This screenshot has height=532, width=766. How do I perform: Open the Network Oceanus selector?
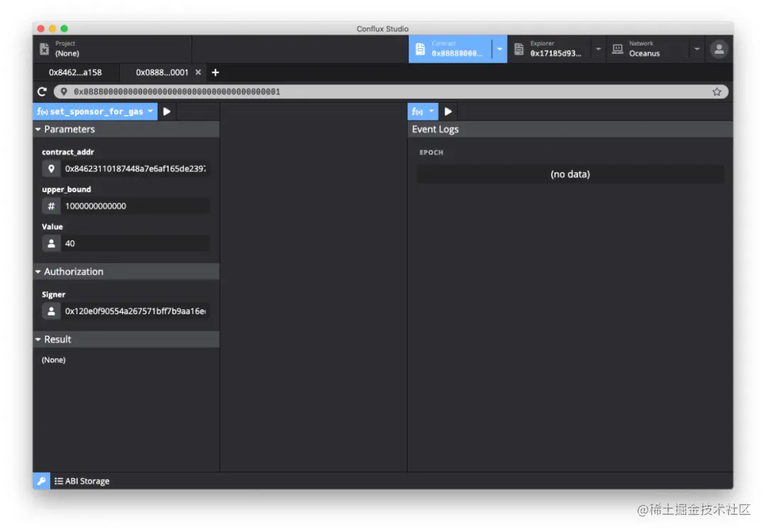(x=648, y=49)
